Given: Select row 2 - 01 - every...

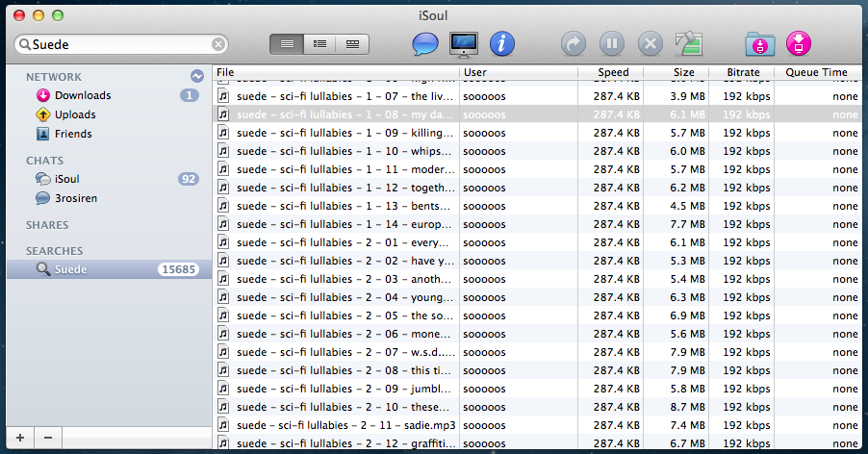Looking at the screenshot, I should click(536, 242).
